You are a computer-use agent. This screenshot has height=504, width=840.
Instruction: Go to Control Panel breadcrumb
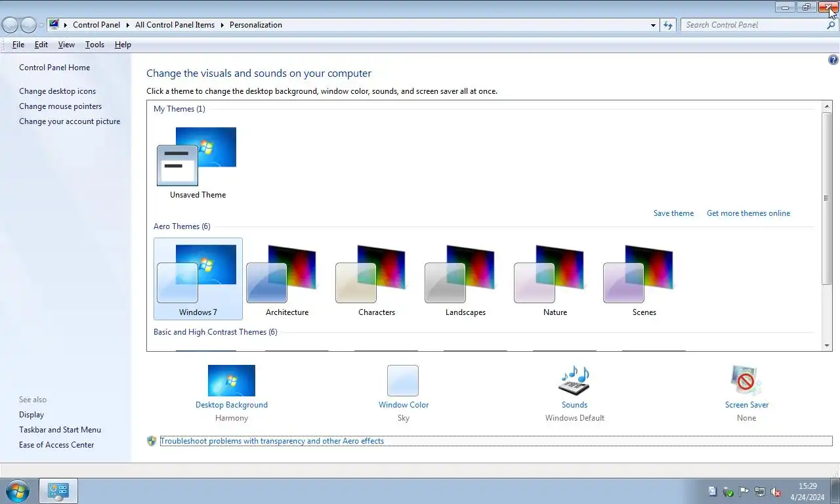96,25
